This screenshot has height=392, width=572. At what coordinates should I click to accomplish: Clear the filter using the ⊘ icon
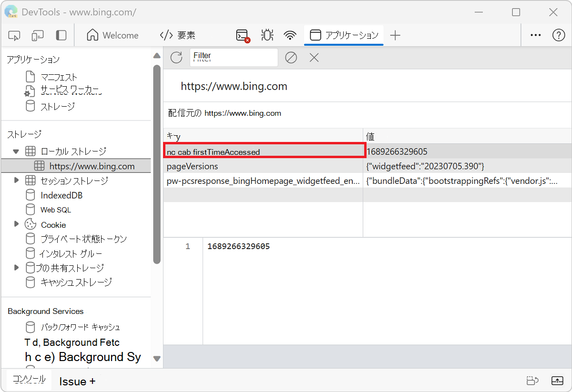291,57
